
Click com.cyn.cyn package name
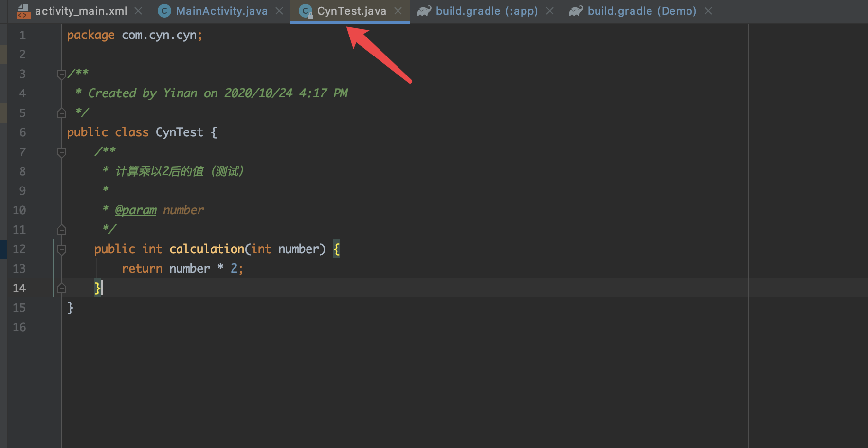tap(159, 35)
